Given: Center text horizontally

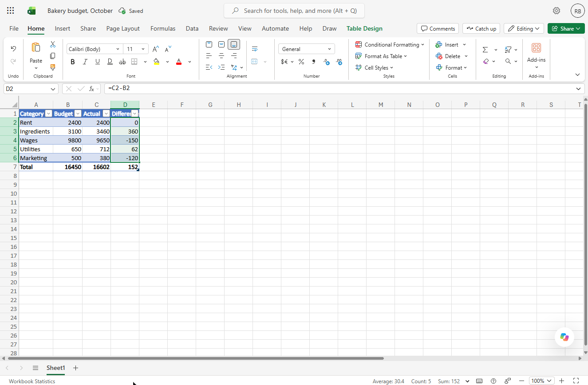Looking at the screenshot, I should click(x=221, y=56).
